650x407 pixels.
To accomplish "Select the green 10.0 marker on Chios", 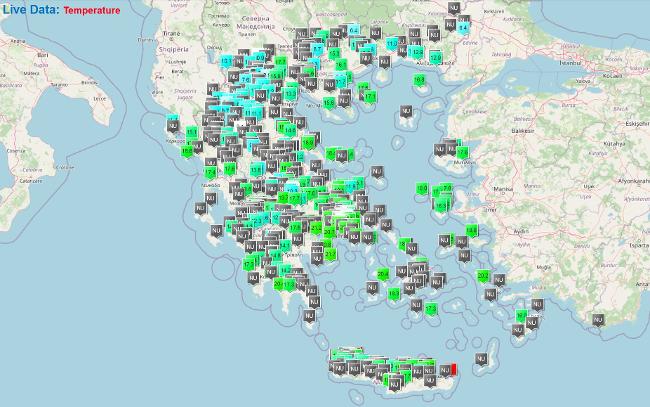I will point(421,188).
